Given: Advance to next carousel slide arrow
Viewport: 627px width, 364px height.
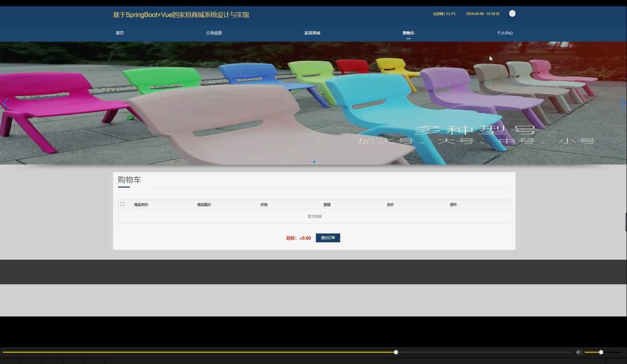Looking at the screenshot, I should tap(622, 103).
